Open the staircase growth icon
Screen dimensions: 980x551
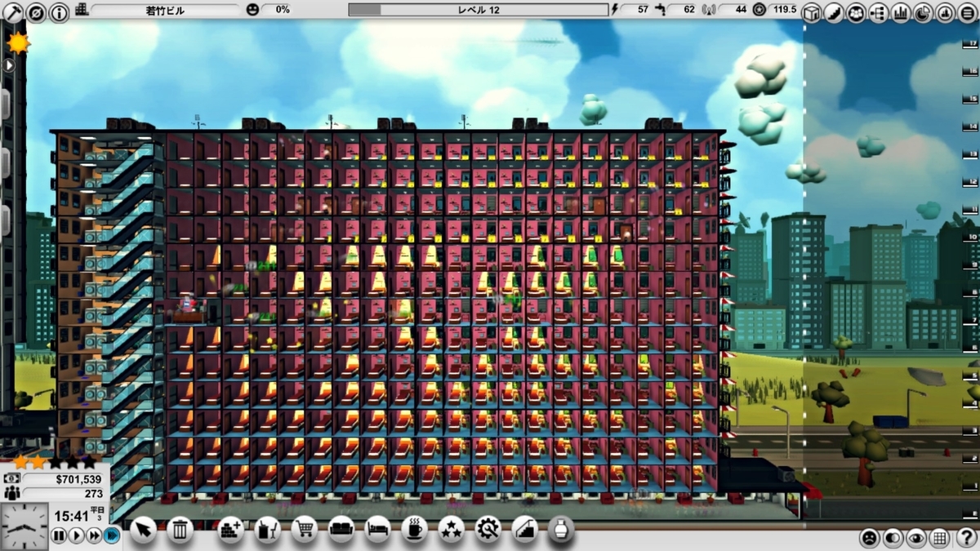click(x=833, y=12)
